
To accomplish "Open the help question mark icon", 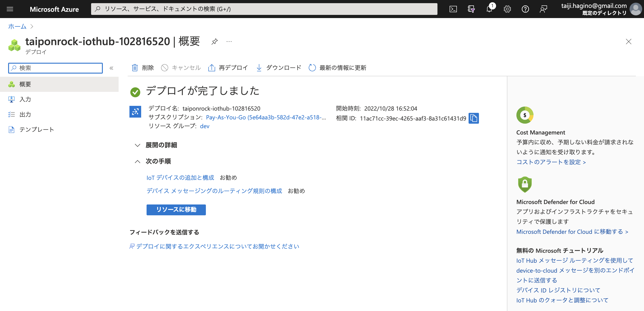I will [x=525, y=9].
